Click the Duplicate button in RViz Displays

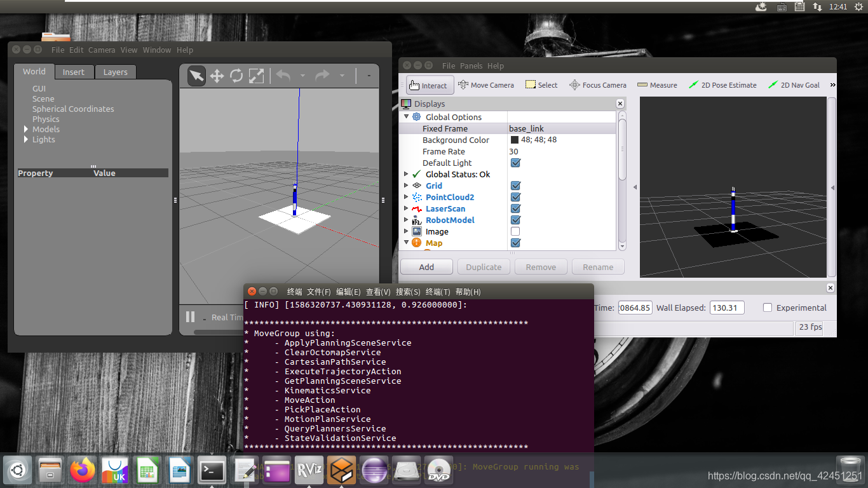pyautogui.click(x=484, y=267)
